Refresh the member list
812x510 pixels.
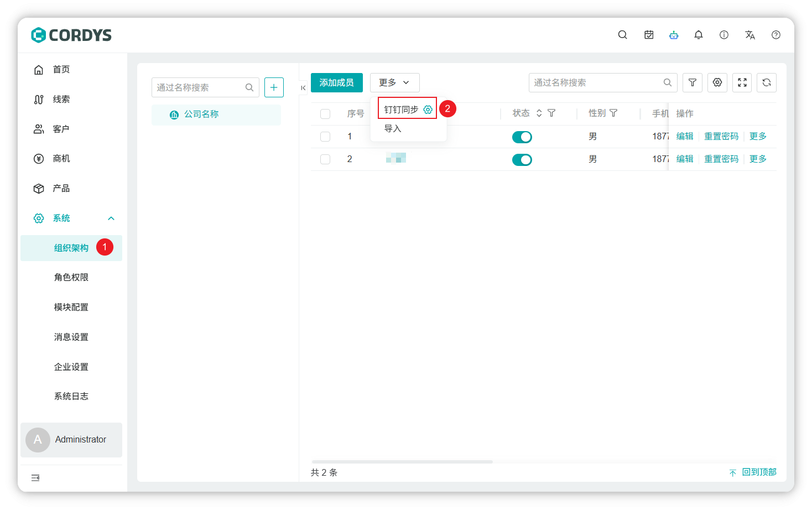(x=767, y=82)
